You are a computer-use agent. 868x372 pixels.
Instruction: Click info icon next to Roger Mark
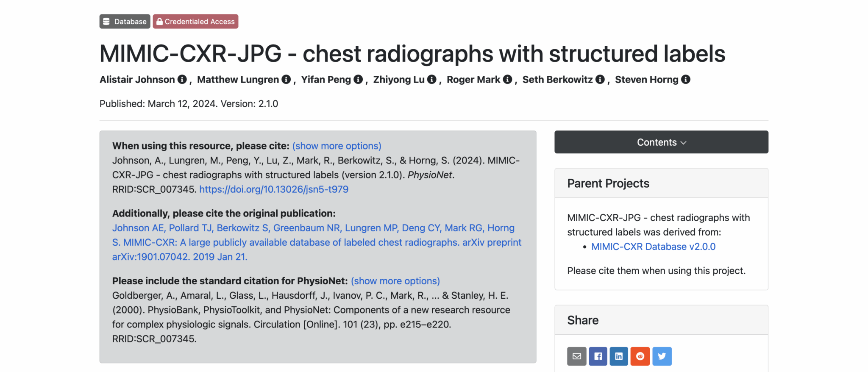(508, 80)
